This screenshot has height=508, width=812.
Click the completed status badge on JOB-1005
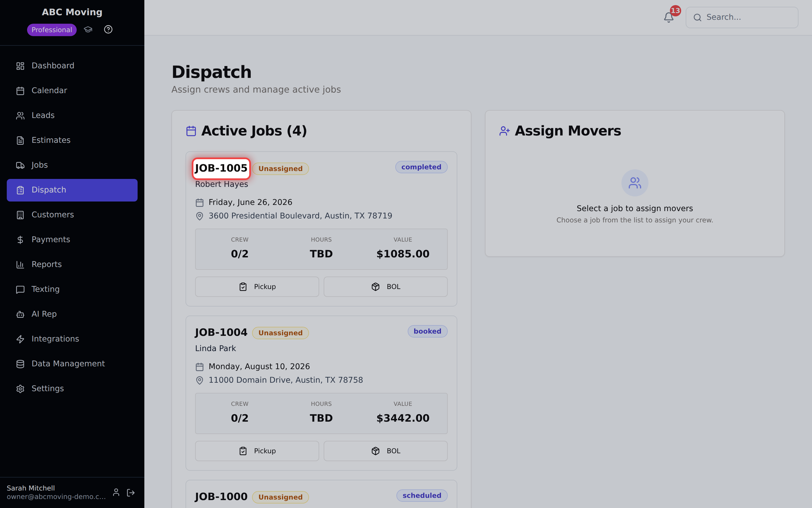coord(421,167)
